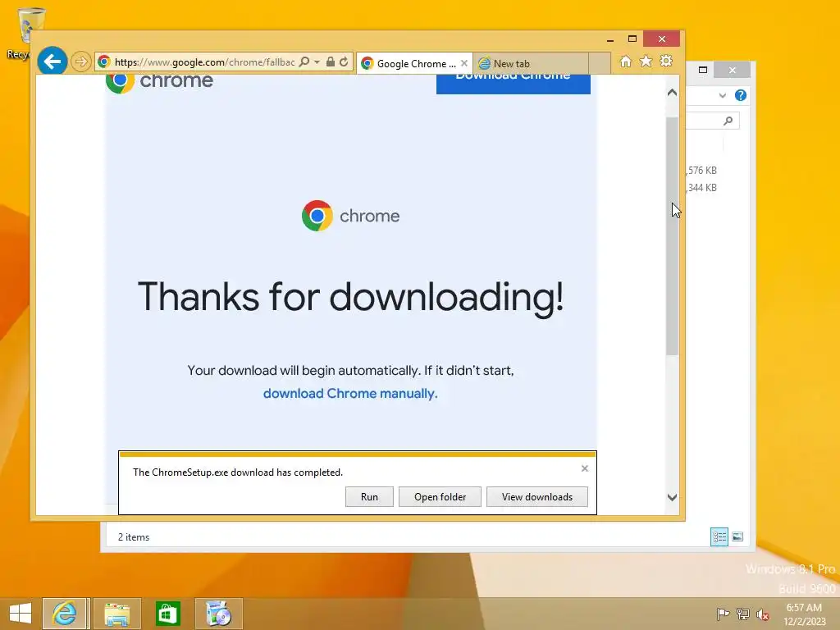Switch File Explorer to details view
This screenshot has height=630, width=840.
coord(719,536)
